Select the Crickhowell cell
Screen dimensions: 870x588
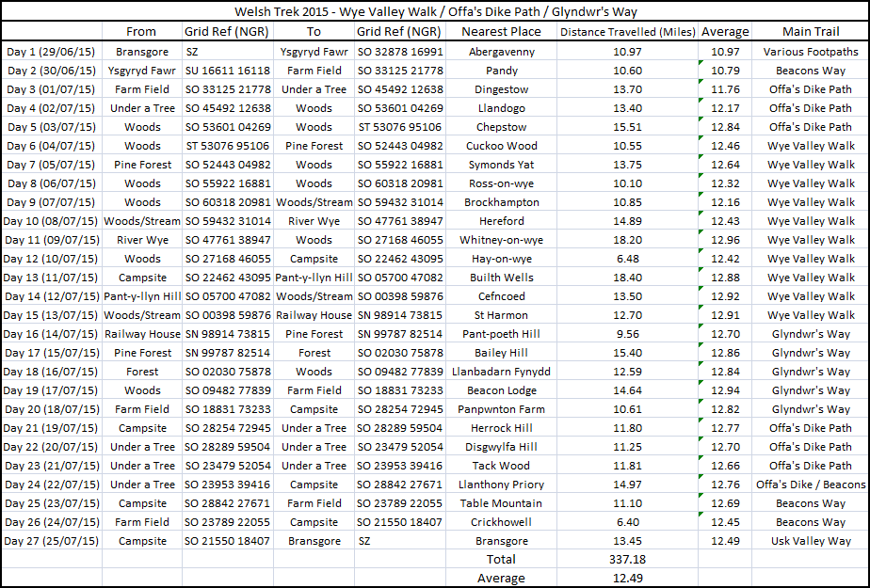[502, 522]
